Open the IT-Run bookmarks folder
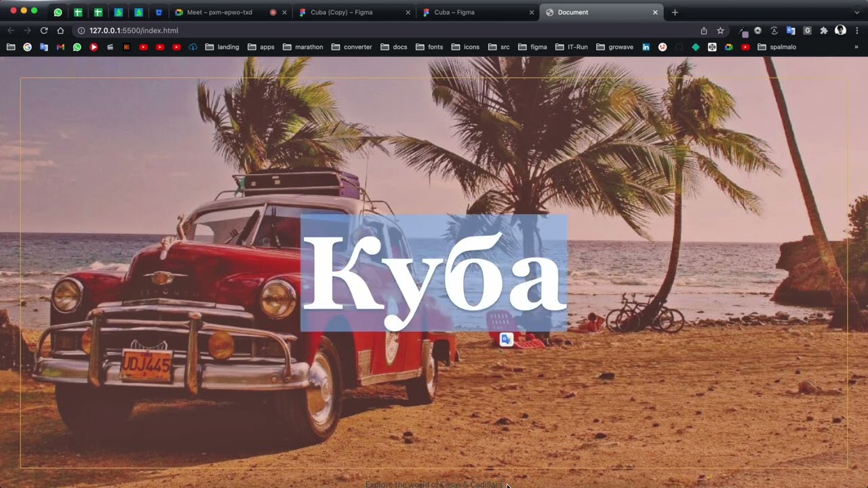Screen dimensions: 868x488 point(571,47)
